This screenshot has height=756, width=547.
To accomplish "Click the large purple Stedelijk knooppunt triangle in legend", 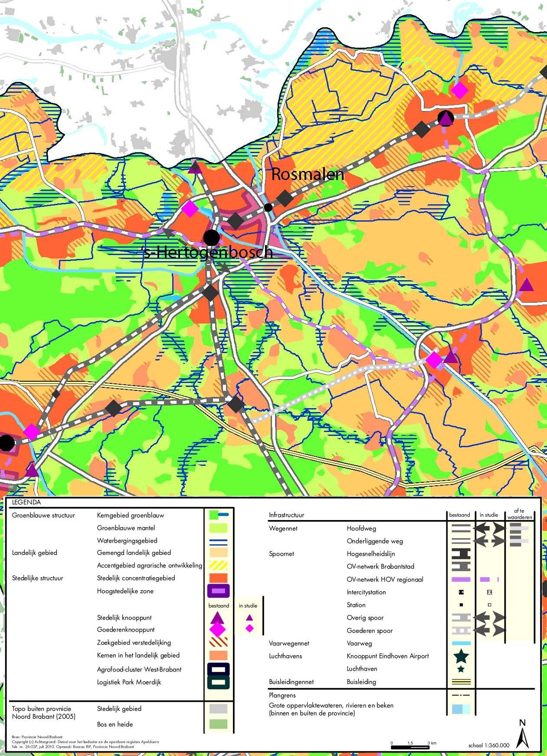I will (217, 617).
